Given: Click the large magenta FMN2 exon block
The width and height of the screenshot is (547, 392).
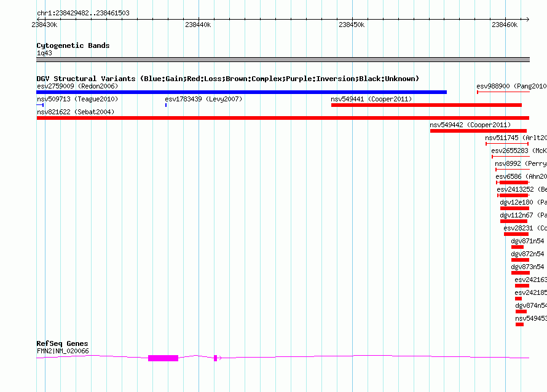Looking at the screenshot, I should [163, 358].
